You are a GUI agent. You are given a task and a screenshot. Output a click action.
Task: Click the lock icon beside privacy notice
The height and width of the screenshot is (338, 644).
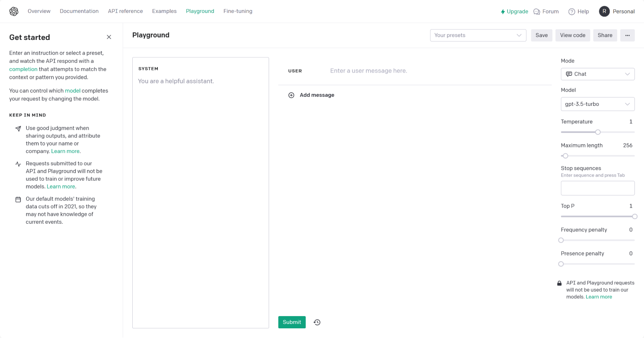tap(559, 283)
